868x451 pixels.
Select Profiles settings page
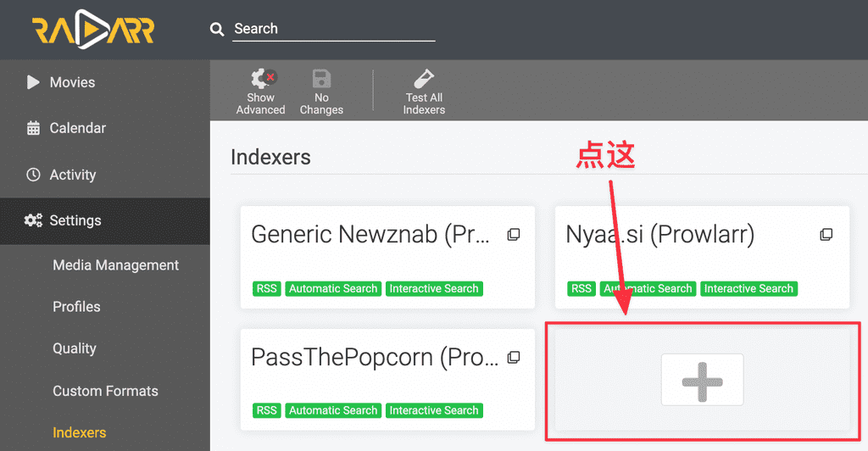pyautogui.click(x=76, y=307)
